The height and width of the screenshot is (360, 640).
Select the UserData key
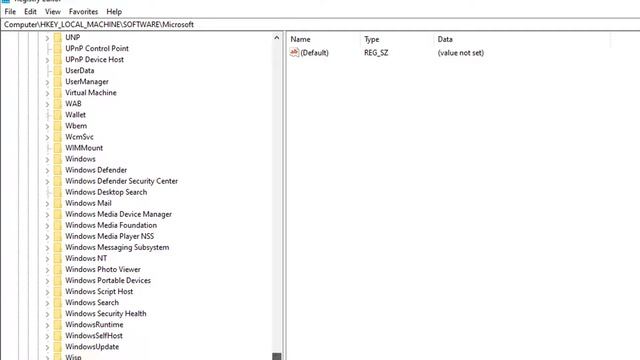80,70
